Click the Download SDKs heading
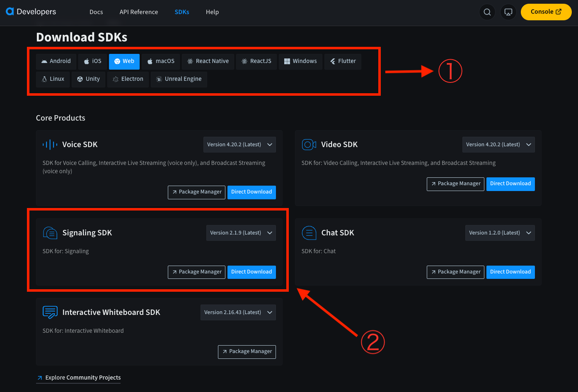This screenshot has height=392, width=578. coord(82,37)
